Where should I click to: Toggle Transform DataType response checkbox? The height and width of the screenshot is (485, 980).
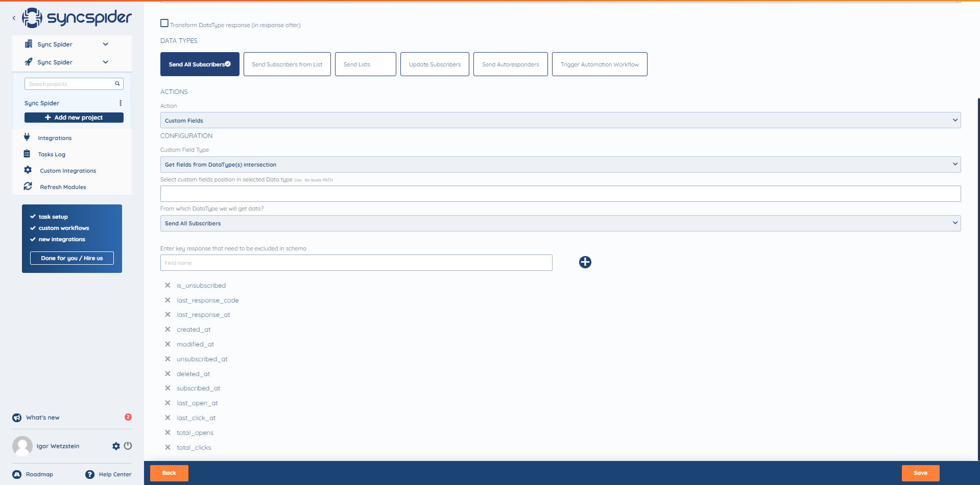pos(164,23)
